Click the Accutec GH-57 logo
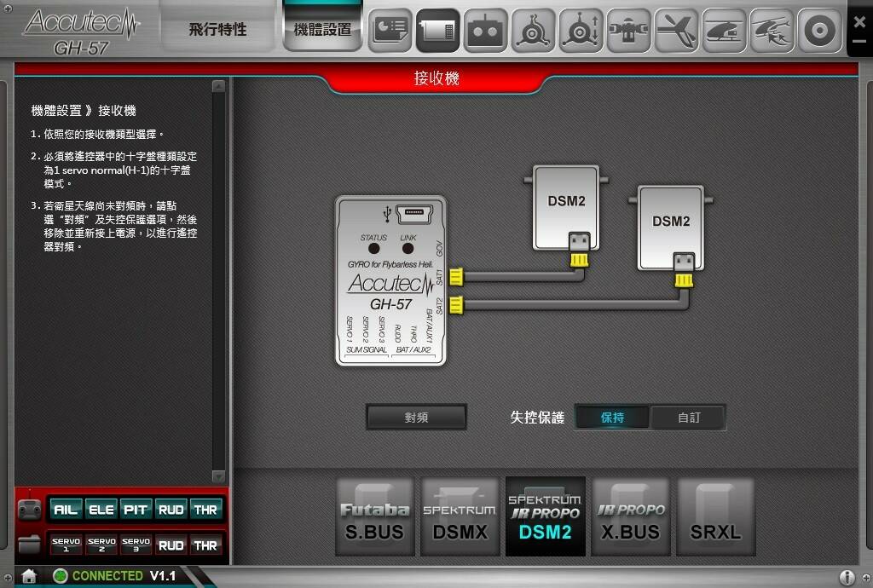Viewport: 873px width, 588px height. click(x=81, y=31)
